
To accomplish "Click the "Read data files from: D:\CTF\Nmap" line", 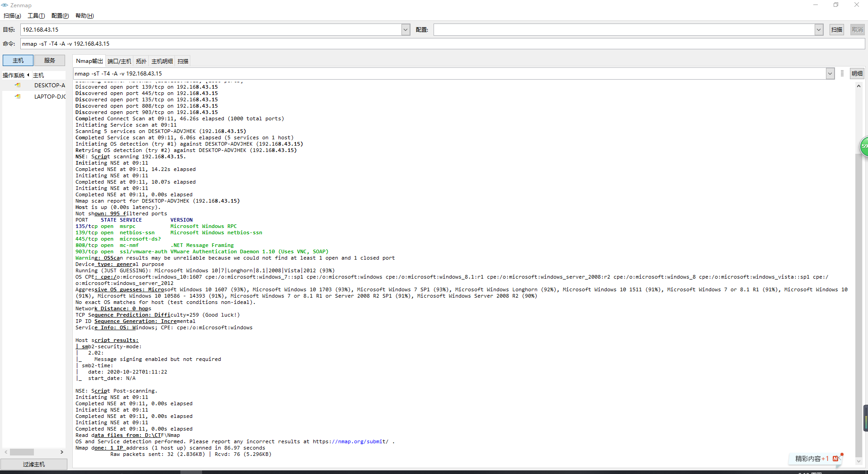I will tap(127, 435).
